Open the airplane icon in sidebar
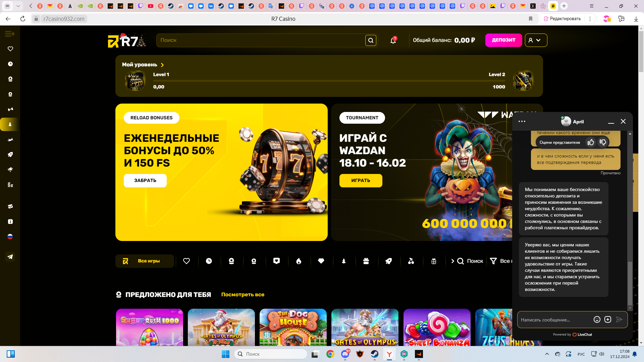This screenshot has height=362, width=644. (x=10, y=139)
